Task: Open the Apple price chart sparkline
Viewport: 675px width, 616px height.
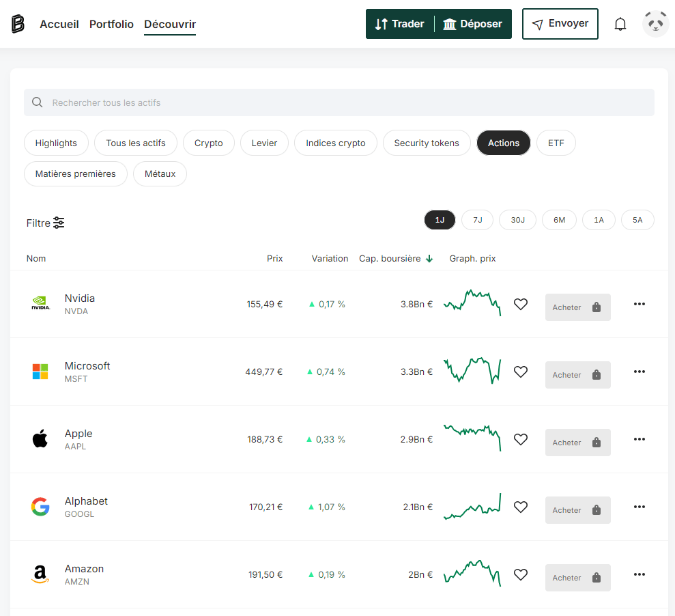Action: click(472, 438)
